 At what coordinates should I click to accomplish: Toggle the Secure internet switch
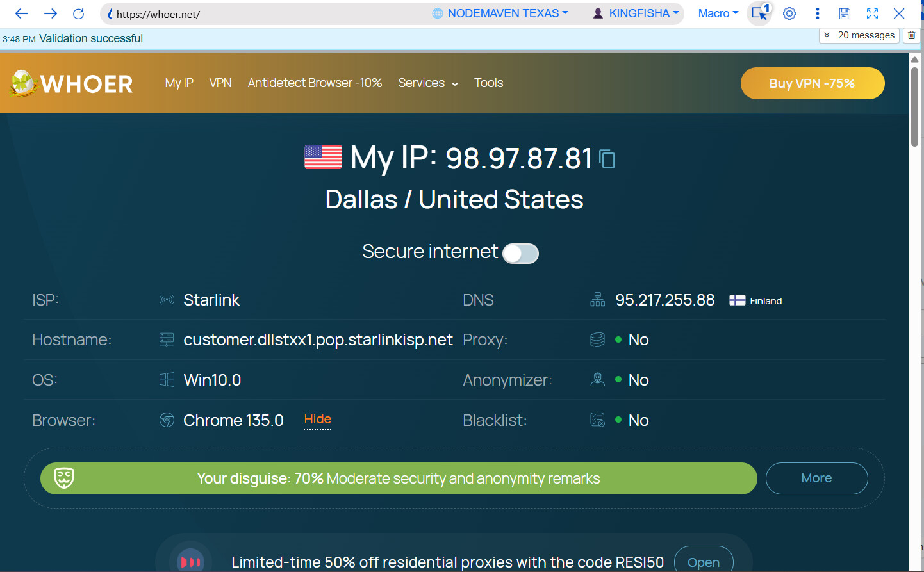tap(520, 254)
